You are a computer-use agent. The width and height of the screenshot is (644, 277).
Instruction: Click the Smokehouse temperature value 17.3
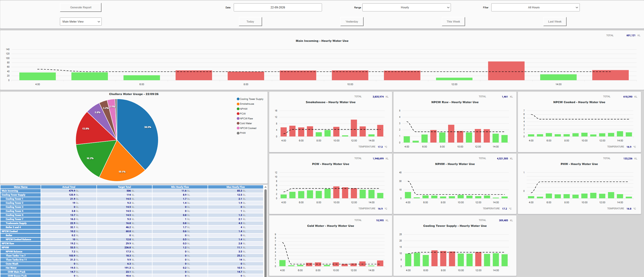[x=380, y=147]
